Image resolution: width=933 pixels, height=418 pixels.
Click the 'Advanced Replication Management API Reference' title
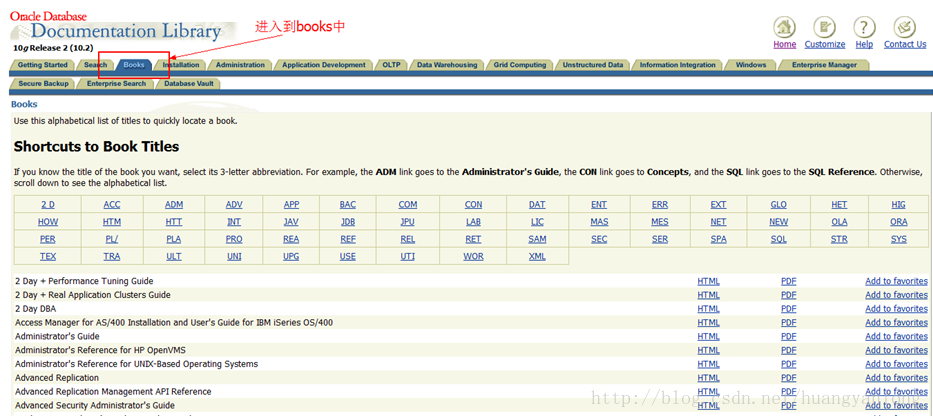[x=113, y=391]
